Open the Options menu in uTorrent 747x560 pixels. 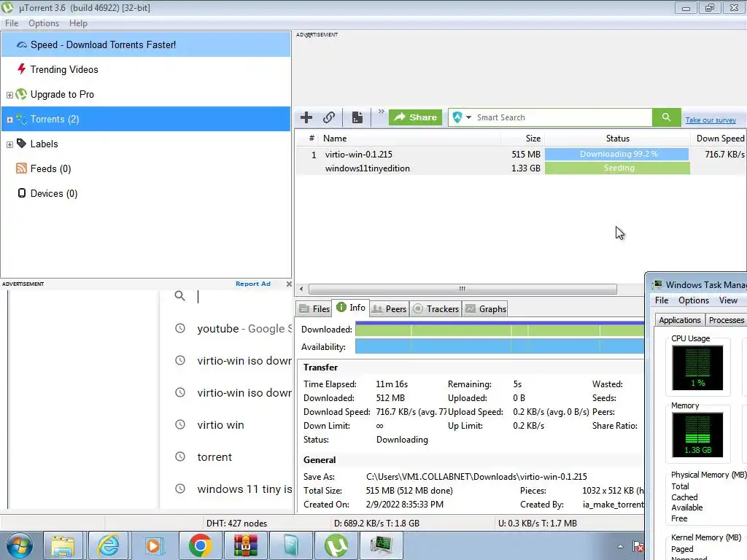click(44, 23)
